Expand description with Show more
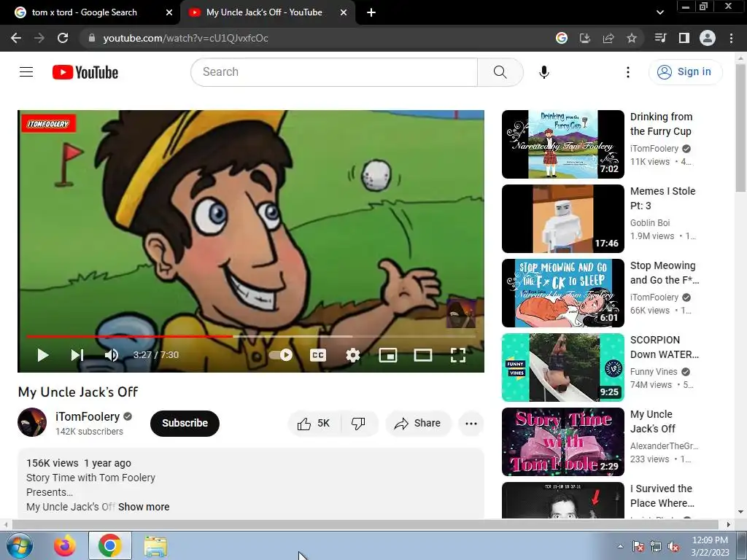This screenshot has height=560, width=747. click(144, 507)
